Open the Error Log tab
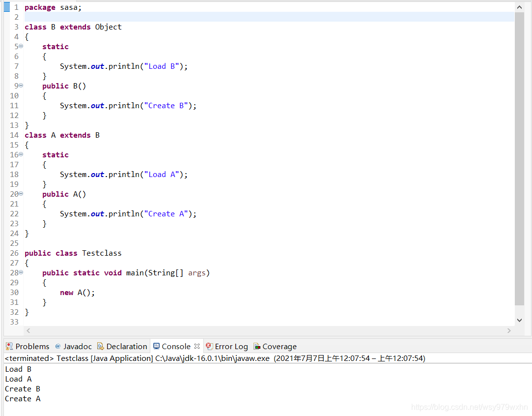The width and height of the screenshot is (532, 416). click(226, 346)
